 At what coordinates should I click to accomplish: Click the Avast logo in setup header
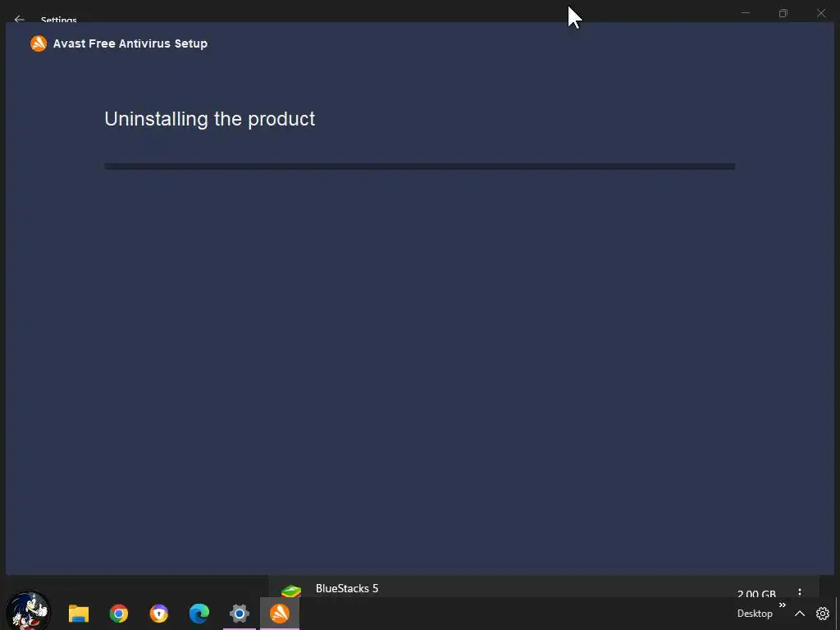coord(39,43)
